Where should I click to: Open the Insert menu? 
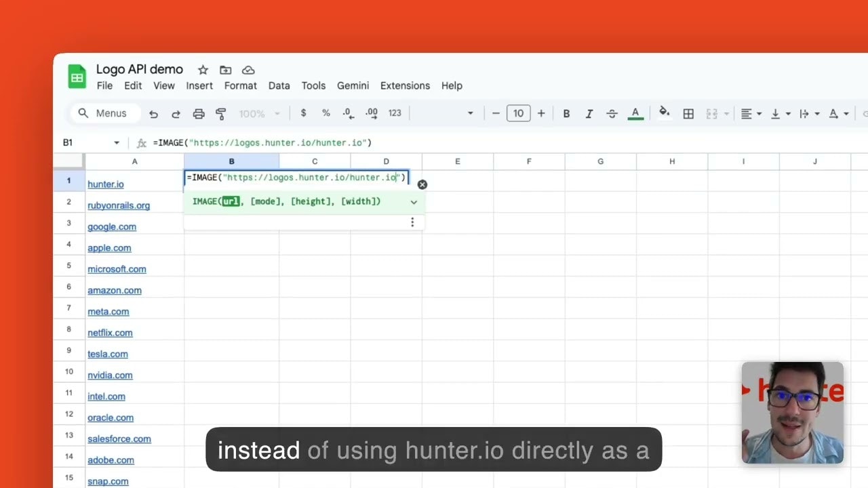pyautogui.click(x=199, y=85)
